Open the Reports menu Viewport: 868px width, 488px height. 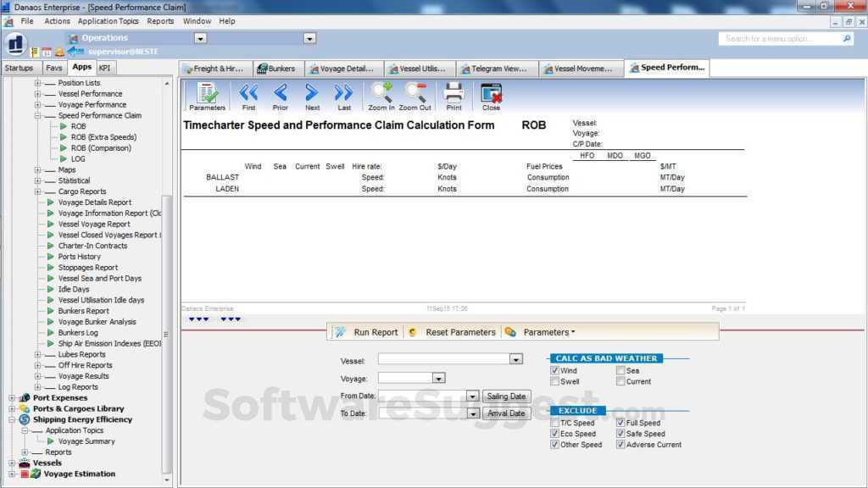click(x=160, y=20)
